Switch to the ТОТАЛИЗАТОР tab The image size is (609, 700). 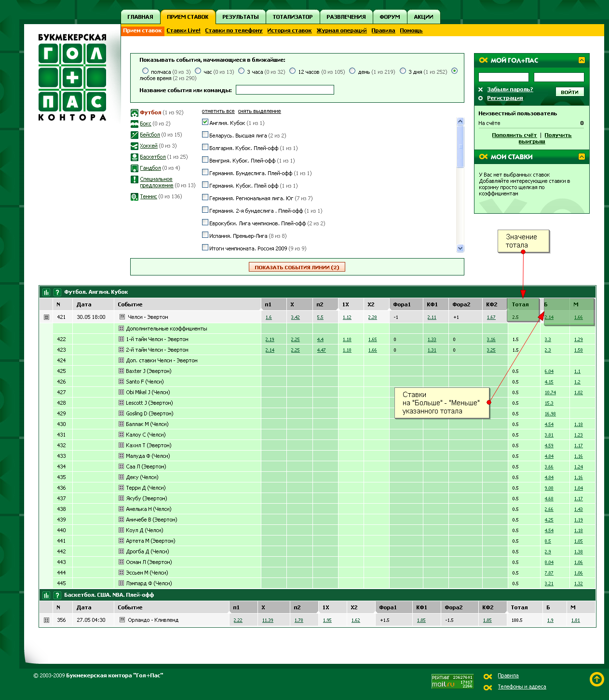point(292,17)
